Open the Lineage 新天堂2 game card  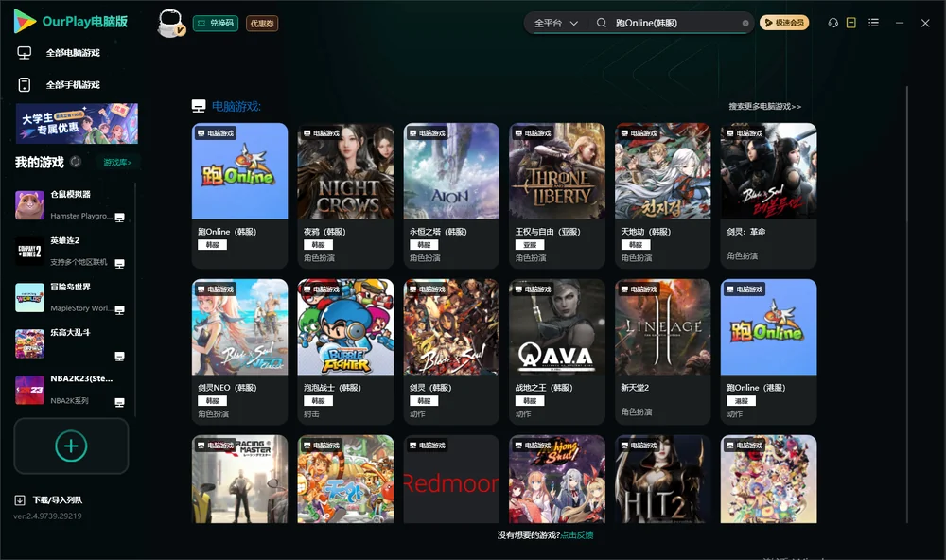pos(663,352)
